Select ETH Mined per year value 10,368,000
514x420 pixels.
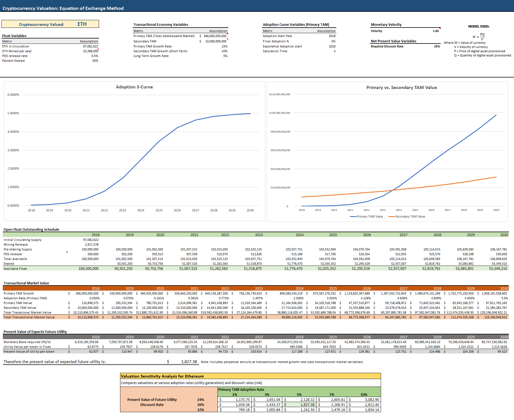(90, 51)
